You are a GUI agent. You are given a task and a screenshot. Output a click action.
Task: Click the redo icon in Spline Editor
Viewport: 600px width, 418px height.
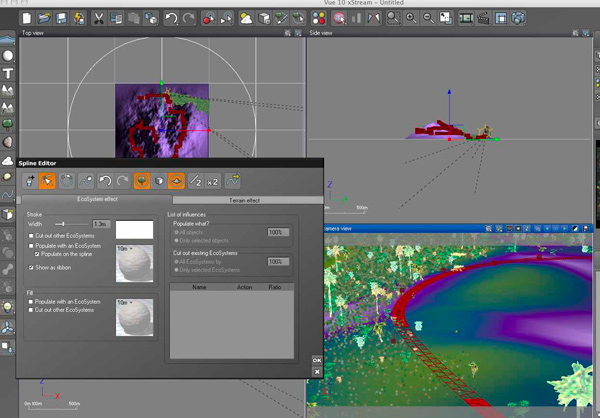(x=122, y=182)
